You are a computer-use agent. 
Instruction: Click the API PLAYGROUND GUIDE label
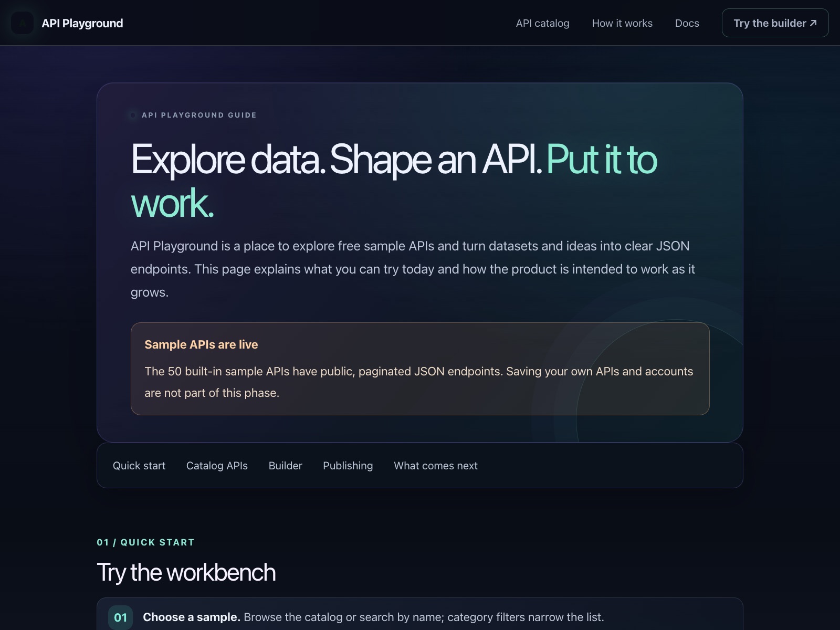pos(199,115)
